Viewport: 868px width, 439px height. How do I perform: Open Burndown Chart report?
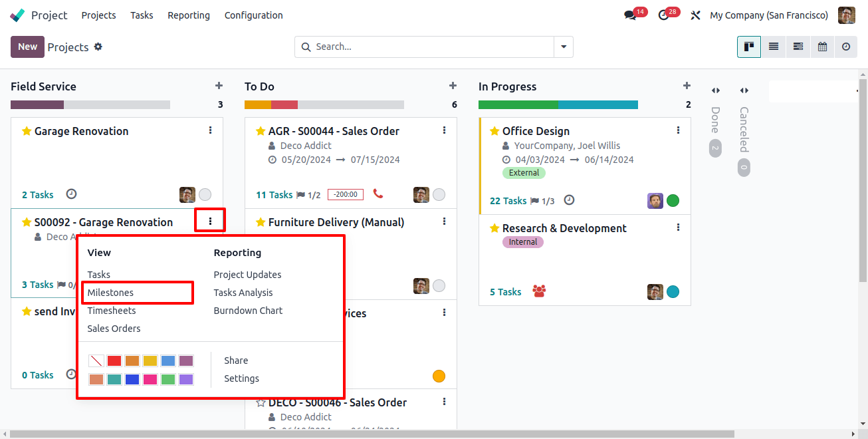tap(248, 311)
